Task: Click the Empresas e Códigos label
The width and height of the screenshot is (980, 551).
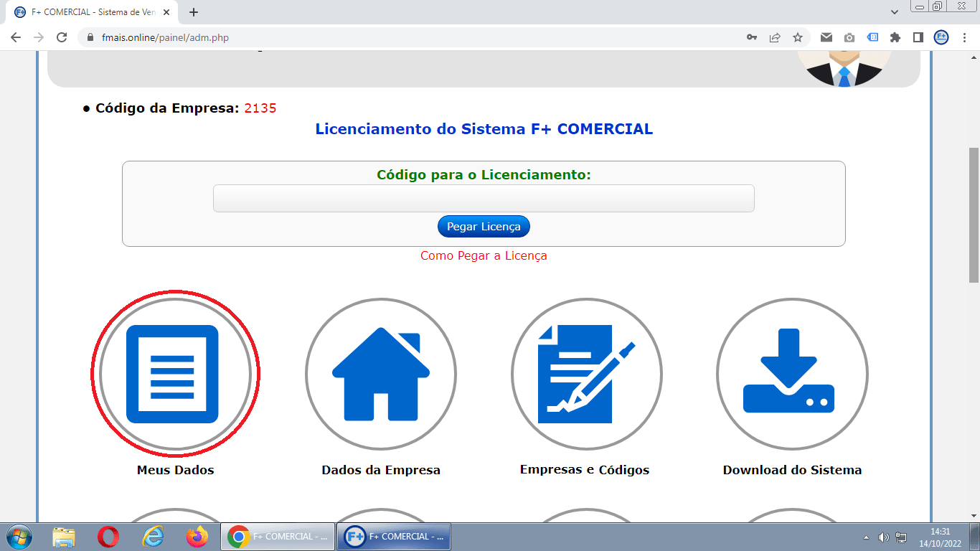Action: click(x=585, y=470)
